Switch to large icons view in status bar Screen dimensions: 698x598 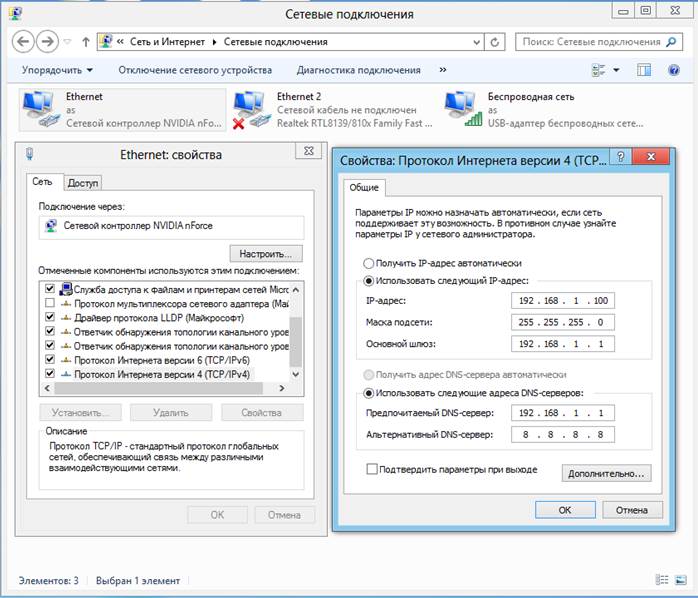[681, 579]
